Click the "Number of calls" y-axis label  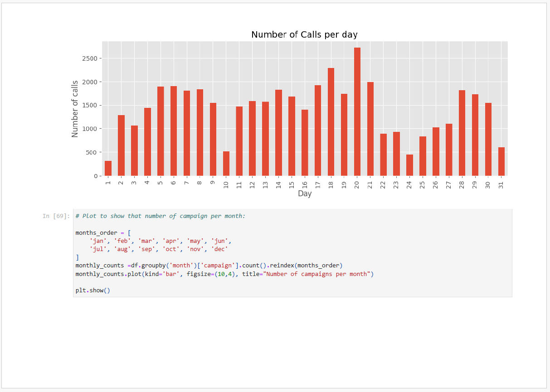[x=75, y=109]
